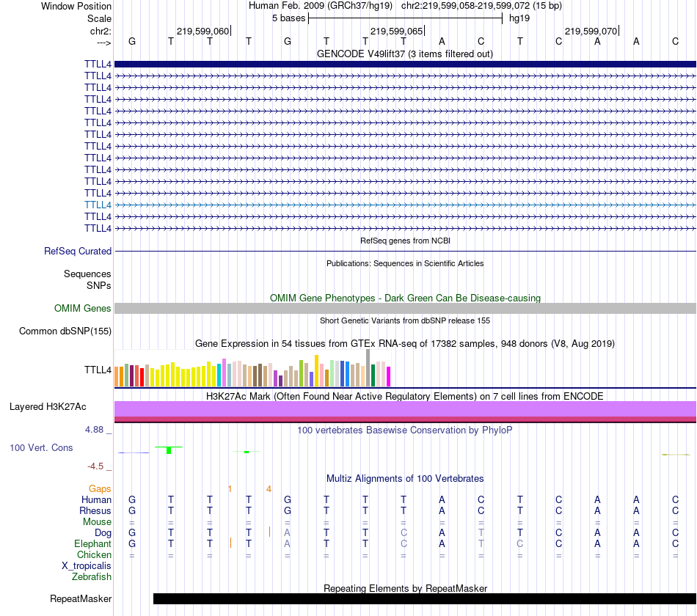Click the Window Position label
697x616 pixels.
point(76,6)
